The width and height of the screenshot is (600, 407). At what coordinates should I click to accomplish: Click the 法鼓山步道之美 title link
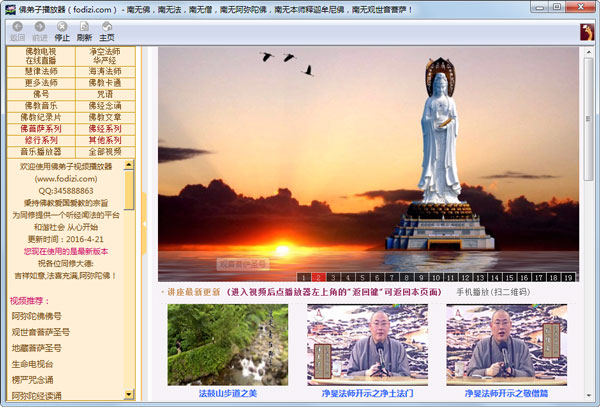(x=228, y=393)
